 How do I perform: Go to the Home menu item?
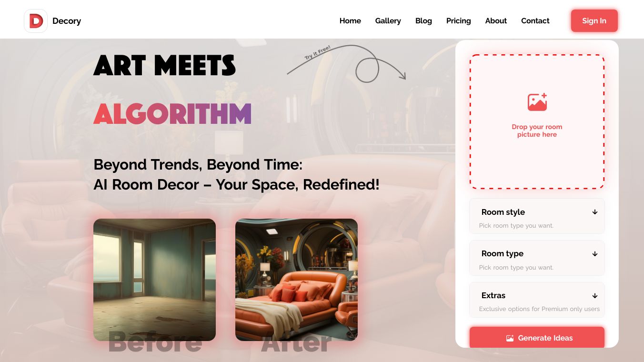pos(350,21)
